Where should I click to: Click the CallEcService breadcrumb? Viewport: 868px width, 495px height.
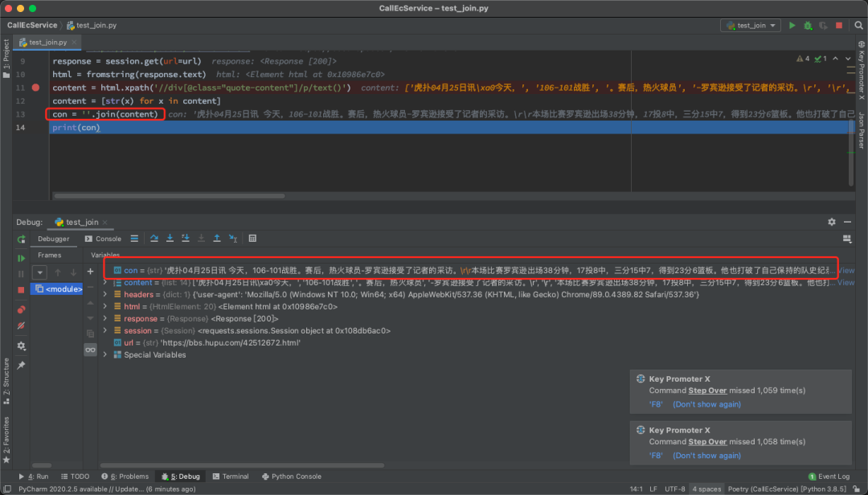pyautogui.click(x=31, y=26)
